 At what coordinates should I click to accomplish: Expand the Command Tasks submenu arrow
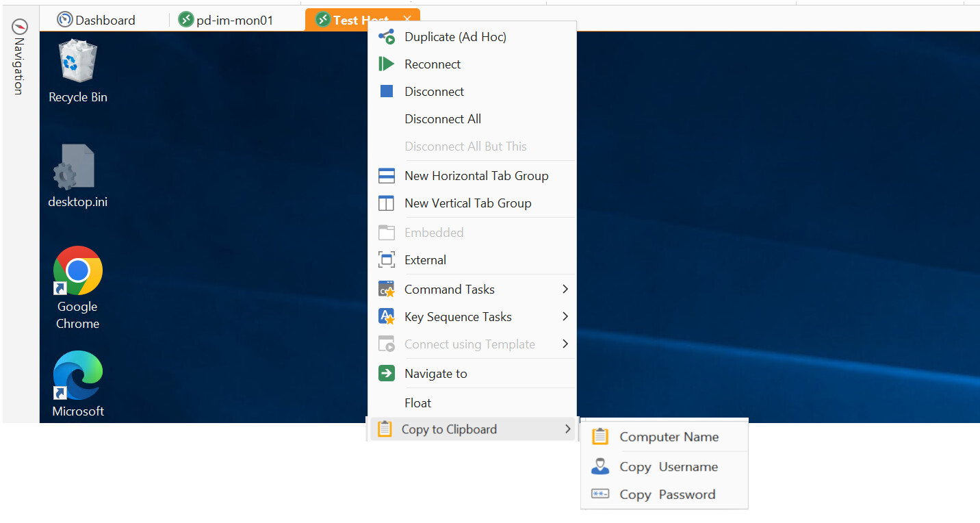click(565, 290)
